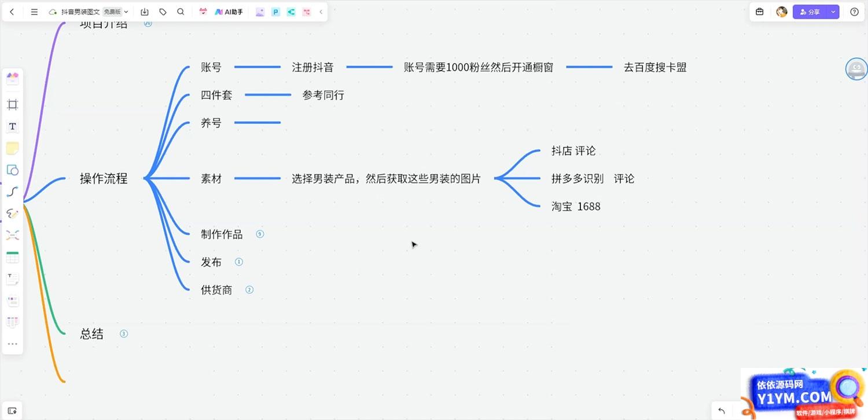868x420 pixels.
Task: Expand collapsed children of 项目介绍
Action: pyautogui.click(x=148, y=23)
